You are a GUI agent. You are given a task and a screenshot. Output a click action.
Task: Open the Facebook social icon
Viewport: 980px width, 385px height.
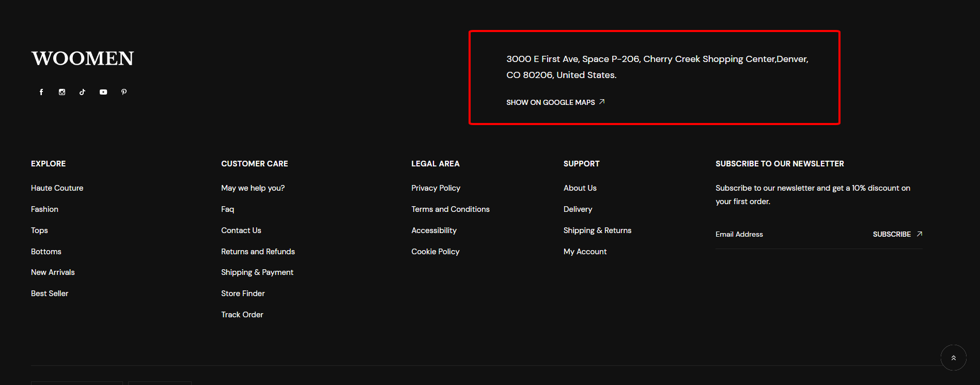[41, 92]
